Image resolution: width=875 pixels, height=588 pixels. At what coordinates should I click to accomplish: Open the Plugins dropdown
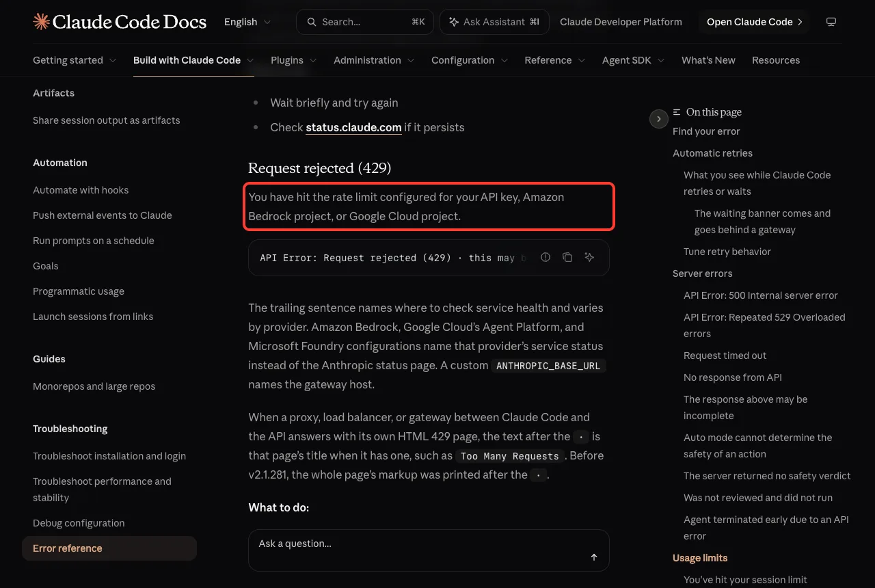[x=294, y=60]
